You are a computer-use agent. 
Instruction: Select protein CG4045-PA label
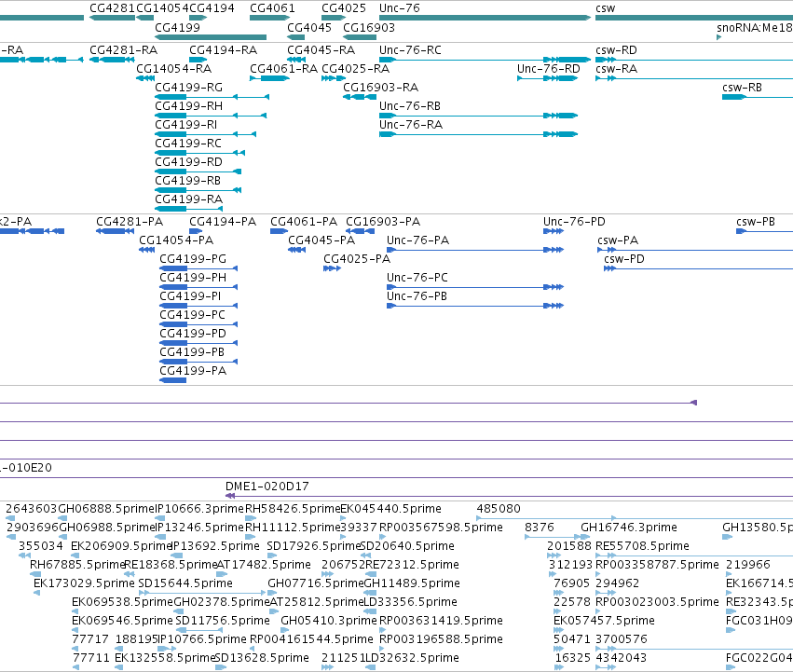click(x=321, y=240)
